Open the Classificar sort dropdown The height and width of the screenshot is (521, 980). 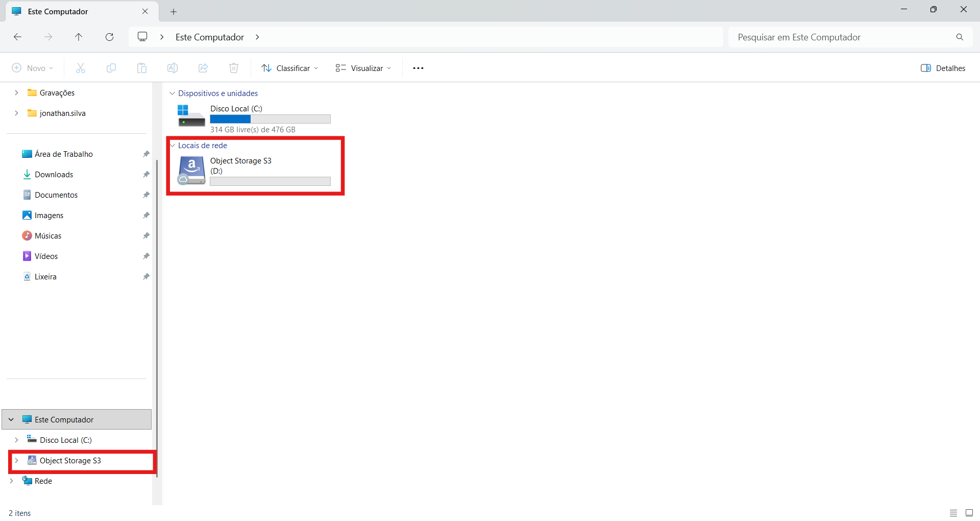pyautogui.click(x=289, y=68)
